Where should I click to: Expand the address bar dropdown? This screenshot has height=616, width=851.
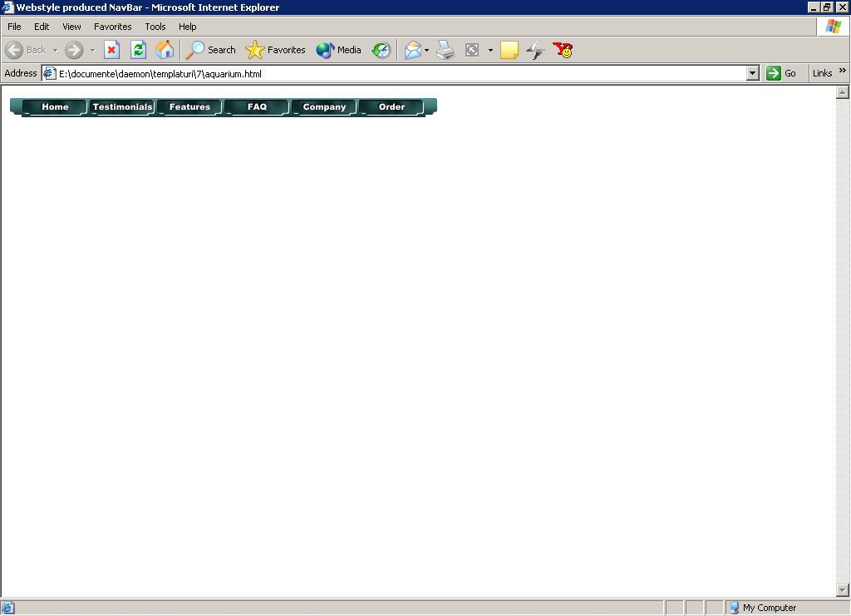tap(752, 73)
